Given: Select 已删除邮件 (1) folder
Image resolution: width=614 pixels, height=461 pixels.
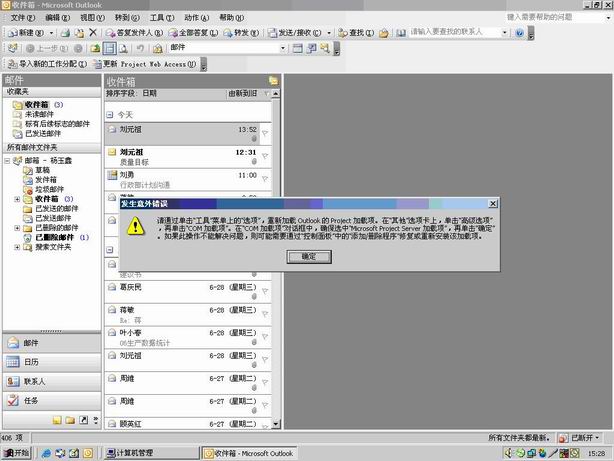Looking at the screenshot, I should (x=57, y=237).
